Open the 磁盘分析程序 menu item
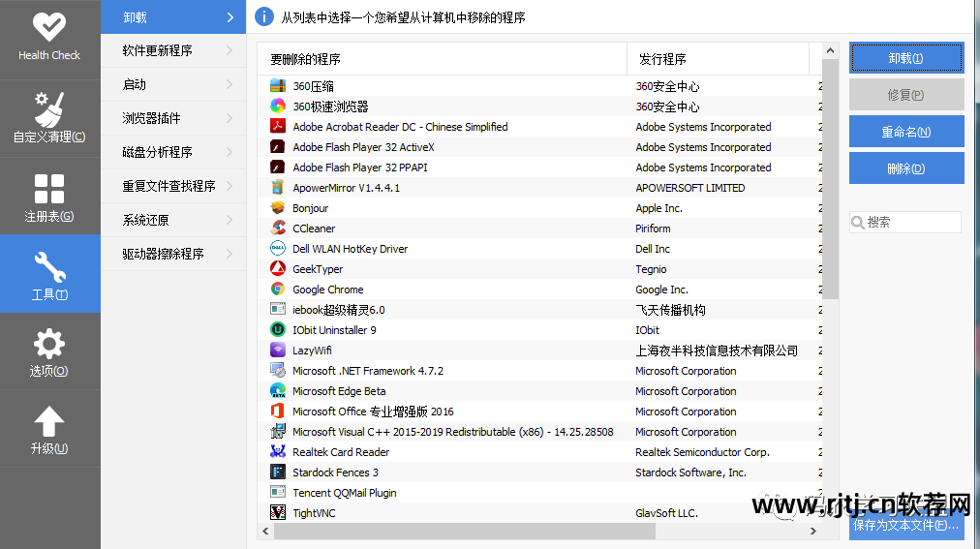The width and height of the screenshot is (980, 549). 173,152
